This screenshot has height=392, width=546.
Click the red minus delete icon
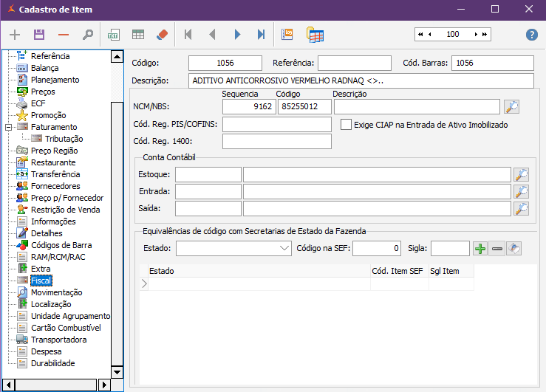tap(64, 35)
